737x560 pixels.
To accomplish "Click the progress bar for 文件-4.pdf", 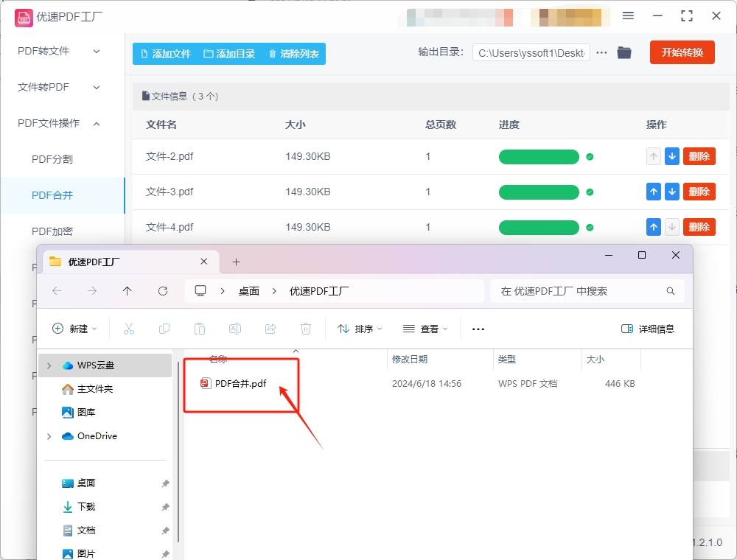I will point(539,228).
